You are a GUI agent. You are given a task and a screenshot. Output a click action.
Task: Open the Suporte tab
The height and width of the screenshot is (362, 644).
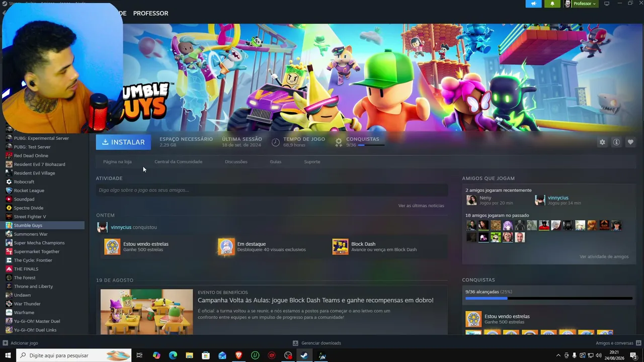click(x=312, y=162)
